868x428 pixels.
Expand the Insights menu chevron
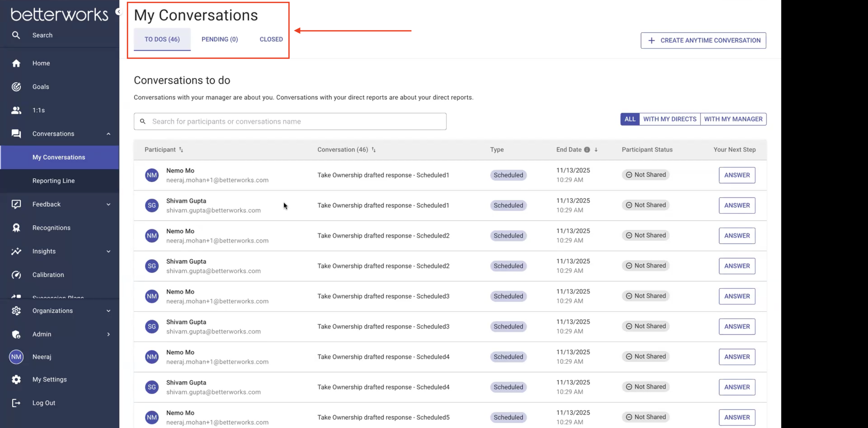click(109, 251)
